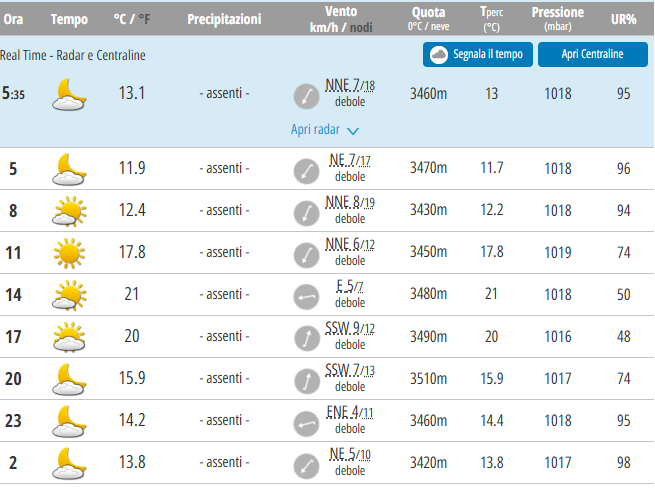Click the partly cloudy night icon at 5

[x=69, y=168]
